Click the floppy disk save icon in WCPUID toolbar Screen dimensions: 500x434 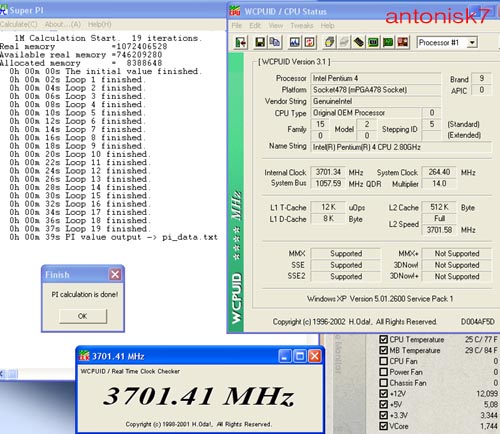[260, 42]
